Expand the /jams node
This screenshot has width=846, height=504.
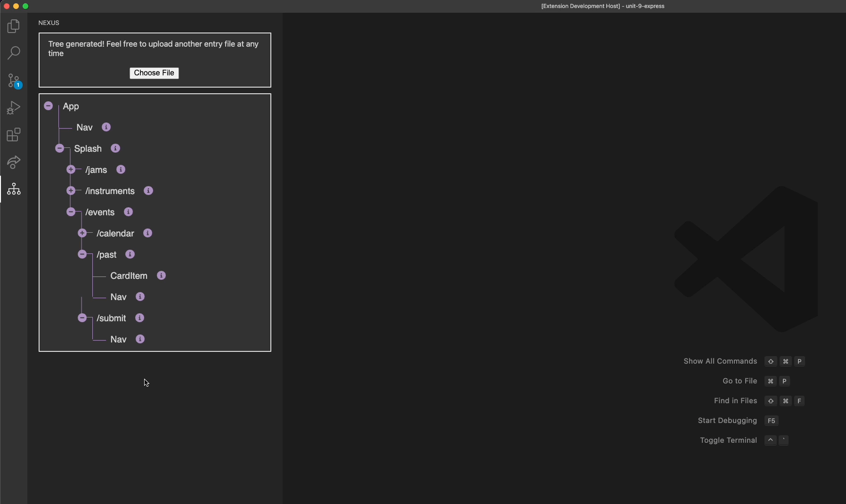tap(71, 170)
